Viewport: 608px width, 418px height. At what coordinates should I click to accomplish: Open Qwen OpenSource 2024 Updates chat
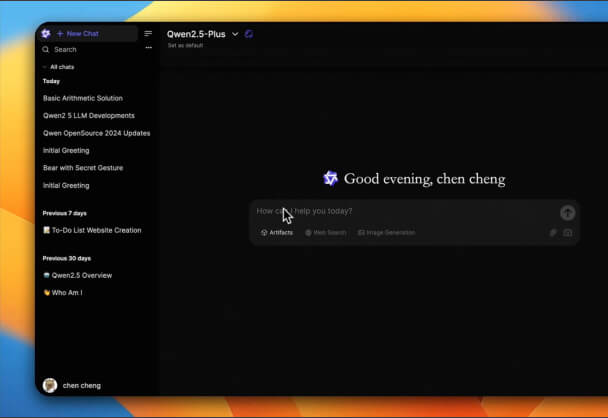tap(97, 133)
